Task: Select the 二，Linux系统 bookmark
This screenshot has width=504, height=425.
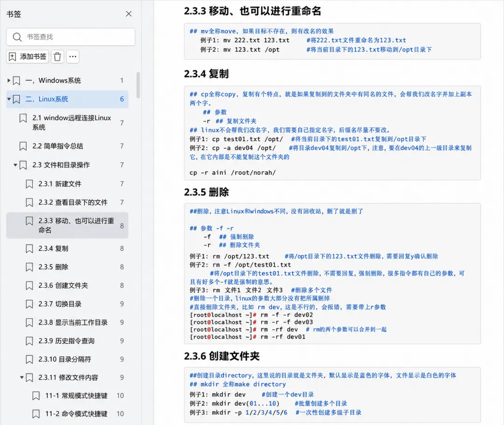Action: pos(67,99)
